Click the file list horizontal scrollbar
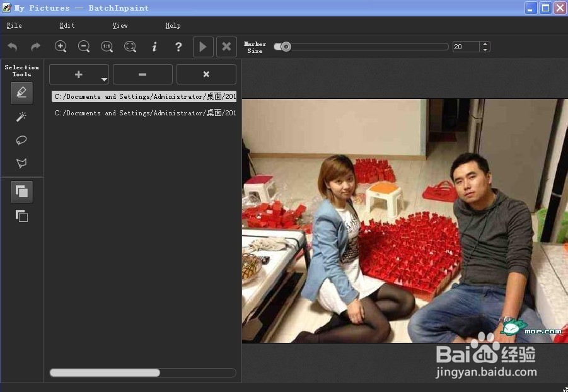This screenshot has height=392, width=568. (105, 373)
